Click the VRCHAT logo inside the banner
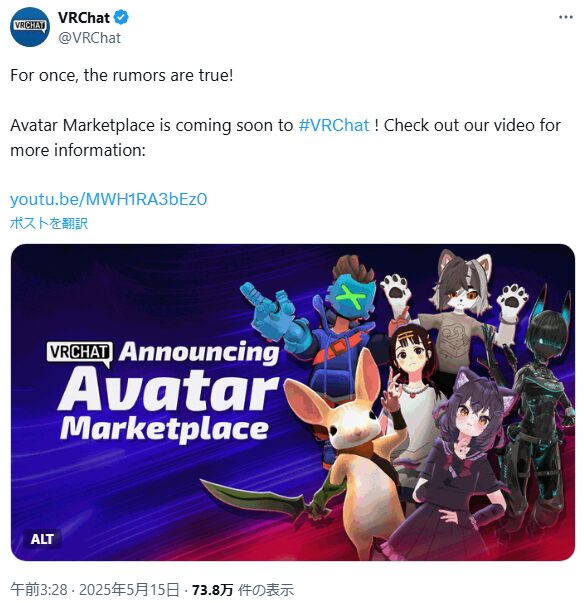This screenshot has height=603, width=584. [79, 353]
